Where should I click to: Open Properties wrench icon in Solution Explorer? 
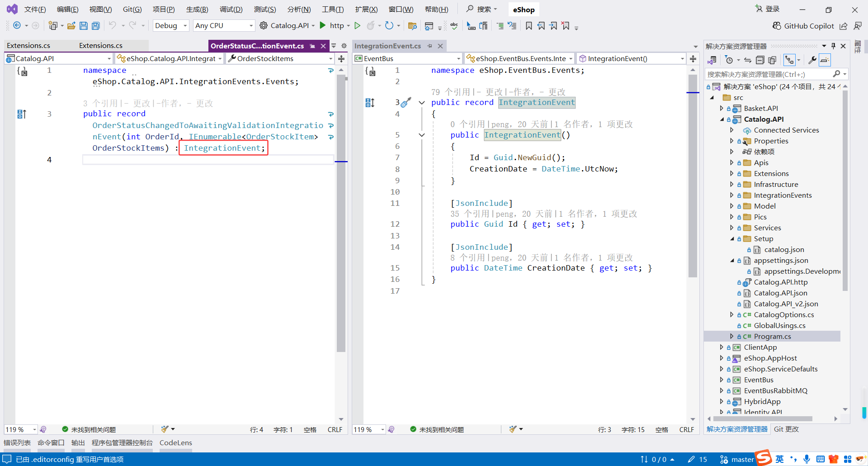812,60
